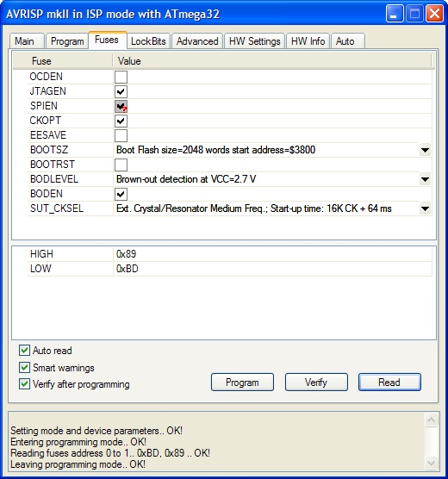
Task: Click the Program fuses button
Action: 242,383
